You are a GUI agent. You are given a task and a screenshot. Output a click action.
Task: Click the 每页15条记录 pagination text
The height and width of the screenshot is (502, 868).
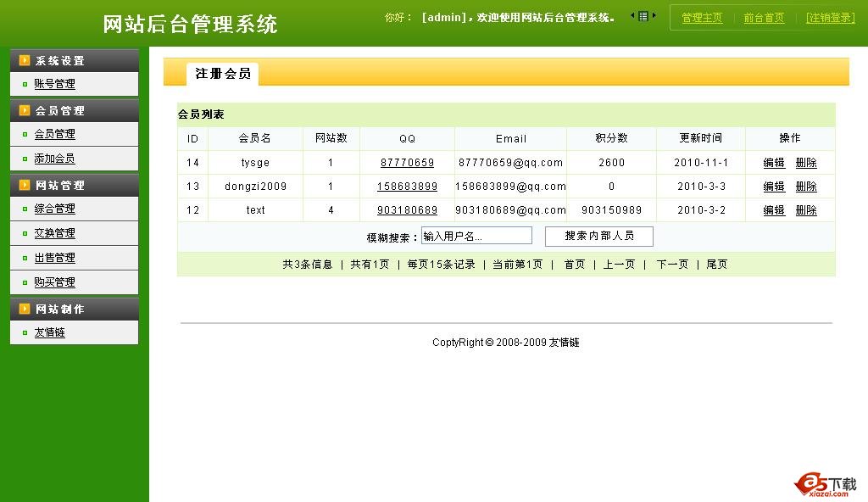click(x=441, y=265)
